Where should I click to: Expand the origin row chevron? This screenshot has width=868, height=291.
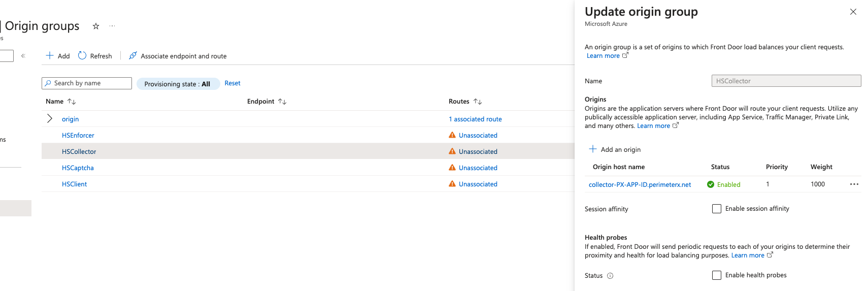[x=50, y=119]
